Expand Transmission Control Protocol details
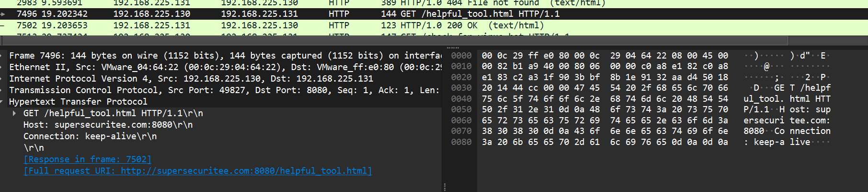Screen dimensions: 868x192 tap(2, 90)
